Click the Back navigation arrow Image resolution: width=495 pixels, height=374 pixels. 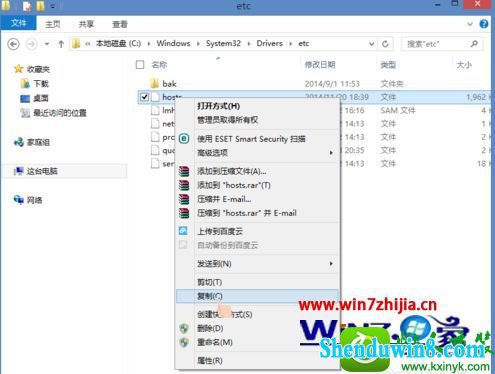point(14,44)
